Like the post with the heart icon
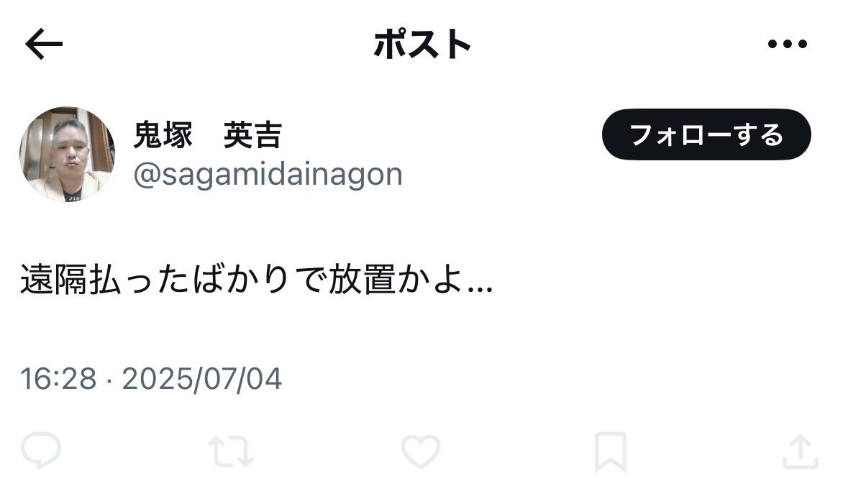 421,451
